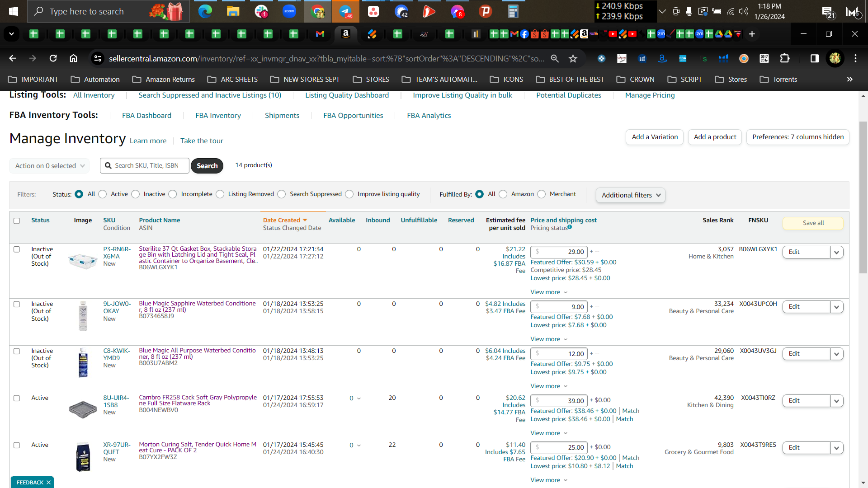Bookmark this page with the star icon

pos(573,58)
